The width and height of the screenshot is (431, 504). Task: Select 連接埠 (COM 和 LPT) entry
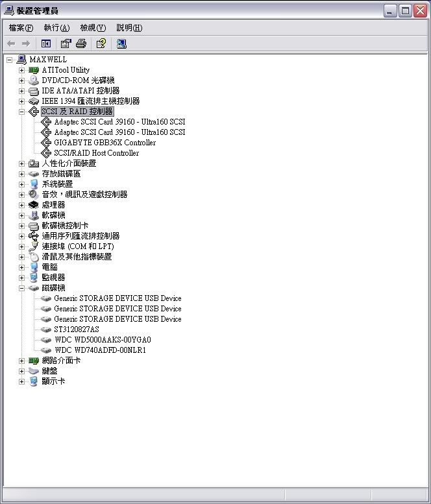tap(78, 246)
